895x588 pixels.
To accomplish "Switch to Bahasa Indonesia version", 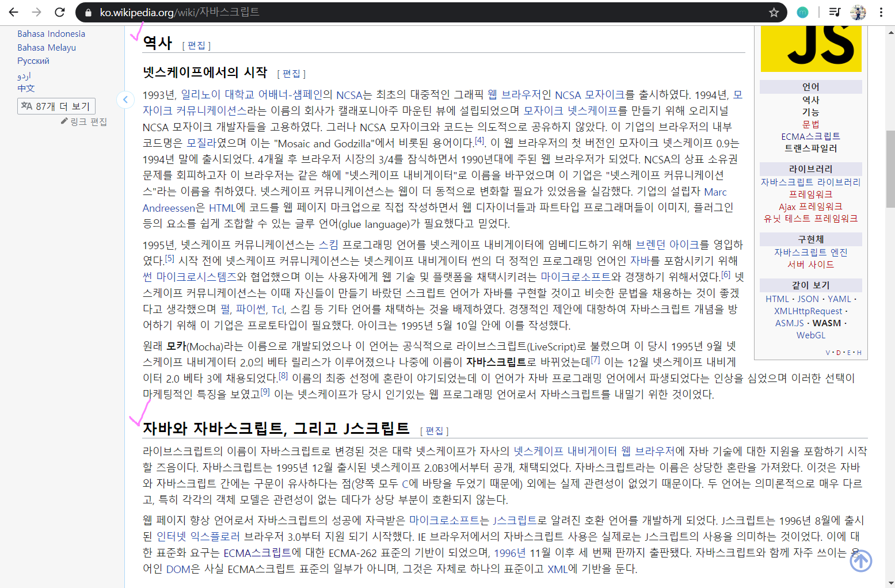I will (51, 34).
